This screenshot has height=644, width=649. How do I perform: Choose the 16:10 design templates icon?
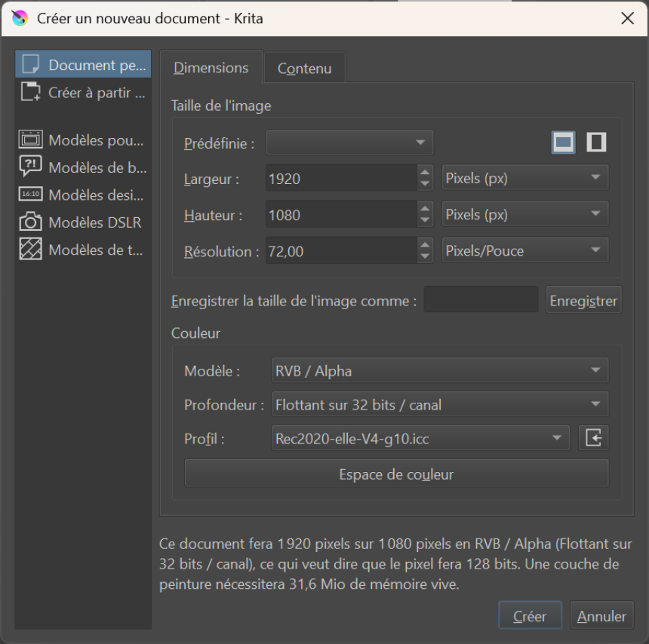pyautogui.click(x=30, y=195)
